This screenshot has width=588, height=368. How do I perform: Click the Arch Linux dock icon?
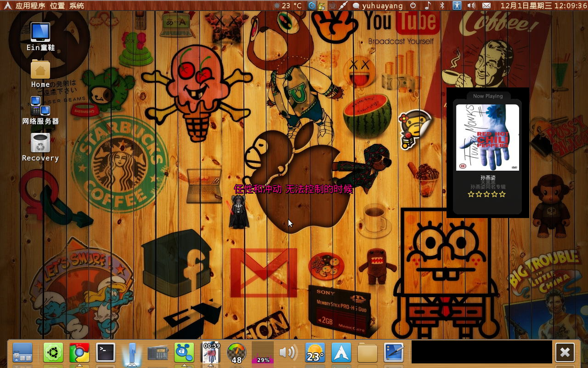(x=341, y=353)
